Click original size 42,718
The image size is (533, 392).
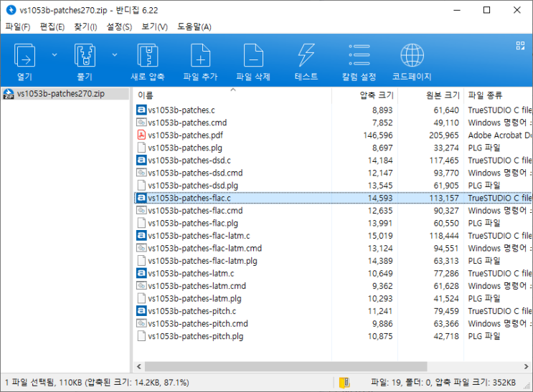click(446, 336)
